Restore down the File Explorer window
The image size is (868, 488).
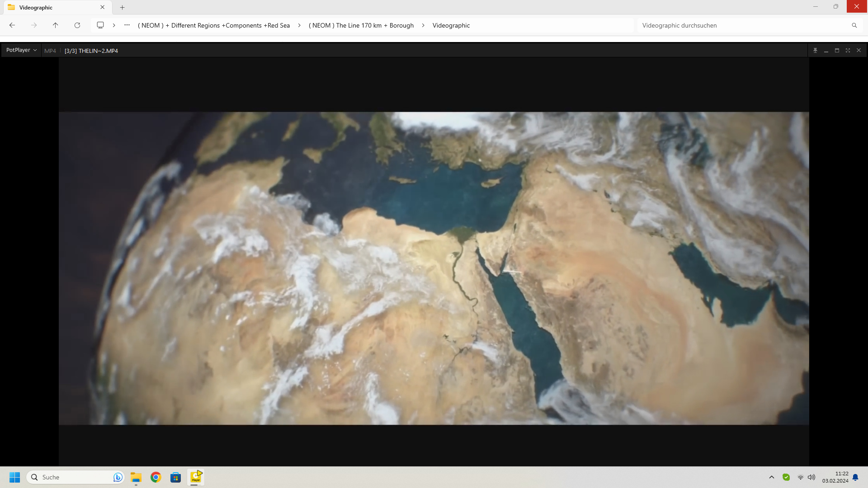pyautogui.click(x=836, y=6)
